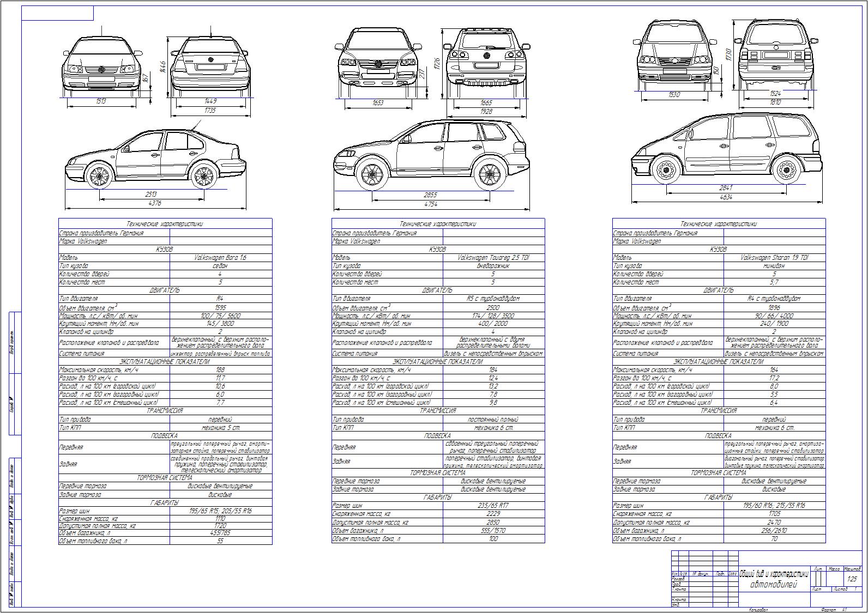Select the acceleration value "12,4"
Image resolution: width=868 pixels, height=613 pixels.
(493, 378)
